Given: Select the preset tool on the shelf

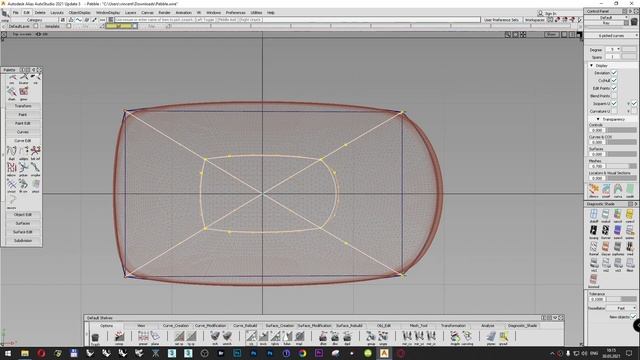Looking at the screenshot, I should coord(143,337).
